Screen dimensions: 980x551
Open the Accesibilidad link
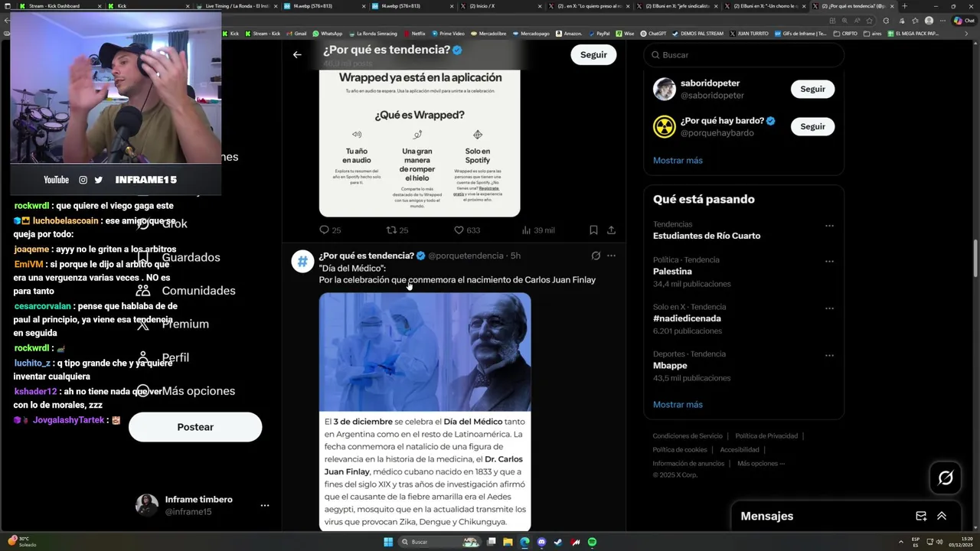click(740, 450)
